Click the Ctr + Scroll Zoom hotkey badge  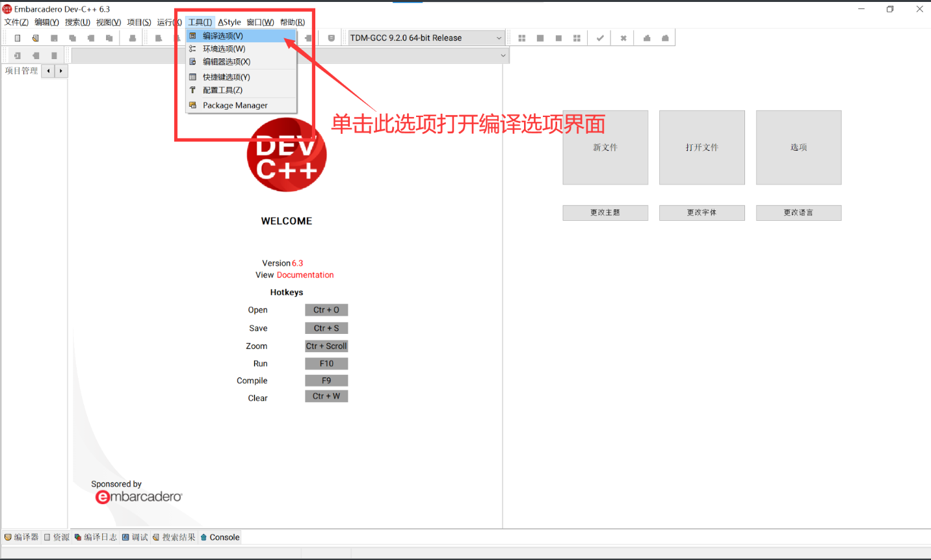pyautogui.click(x=326, y=346)
